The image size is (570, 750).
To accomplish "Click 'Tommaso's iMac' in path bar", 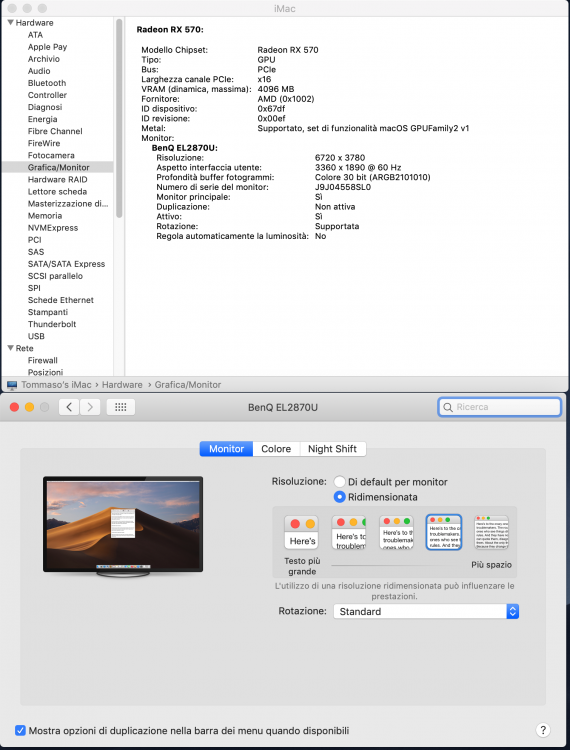I will tap(56, 385).
